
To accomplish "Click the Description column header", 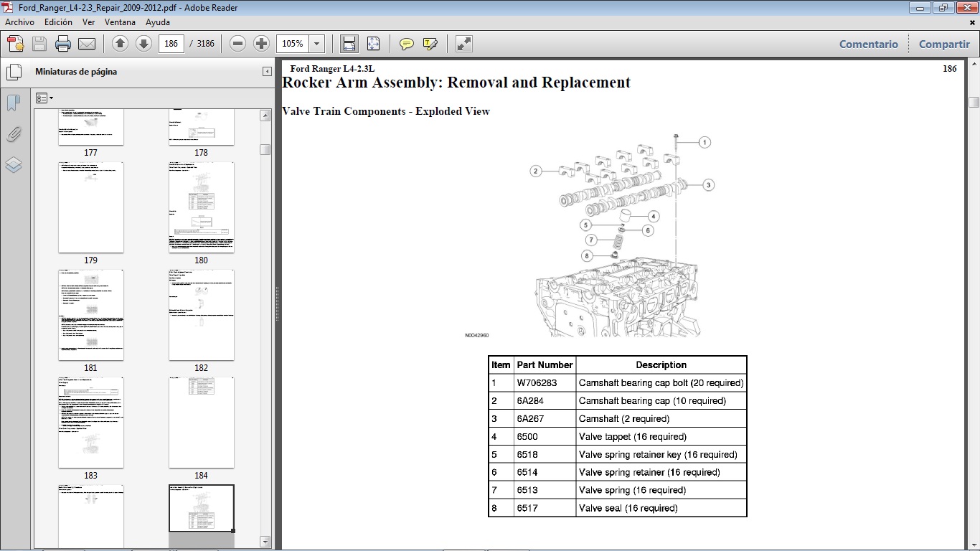I will click(661, 364).
